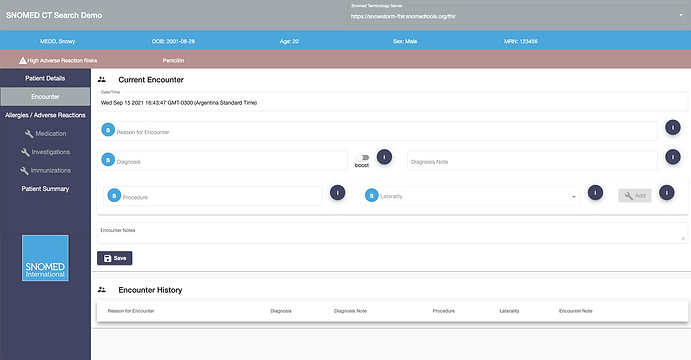Click 'Sex: Male' in patient banner

405,41
